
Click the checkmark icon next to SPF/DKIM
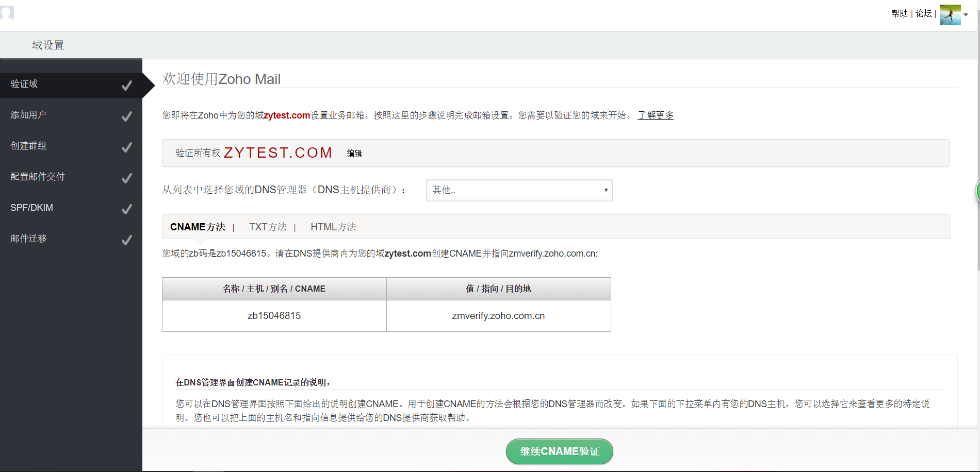(x=126, y=209)
